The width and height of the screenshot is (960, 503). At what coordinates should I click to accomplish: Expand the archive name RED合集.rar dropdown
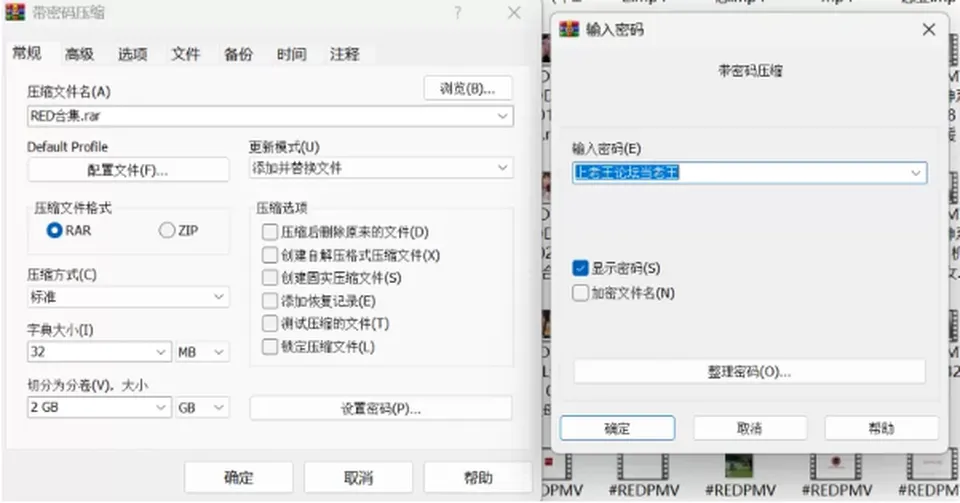click(503, 116)
